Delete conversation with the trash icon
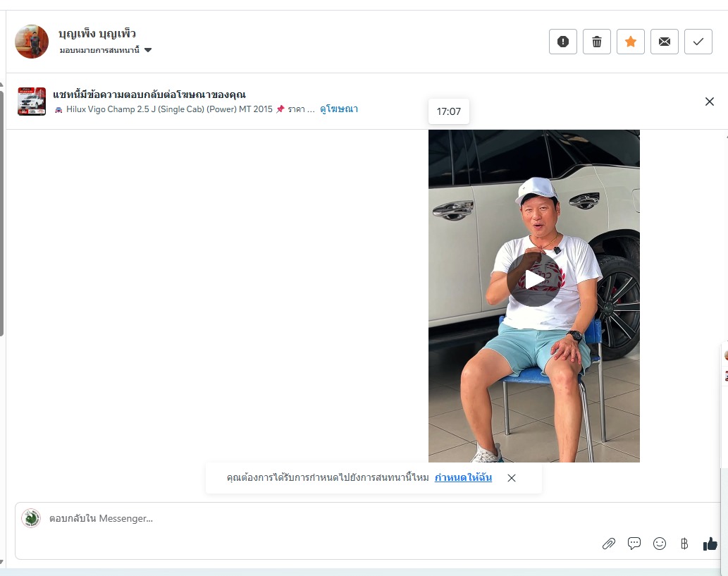The width and height of the screenshot is (728, 576). pyautogui.click(x=597, y=42)
